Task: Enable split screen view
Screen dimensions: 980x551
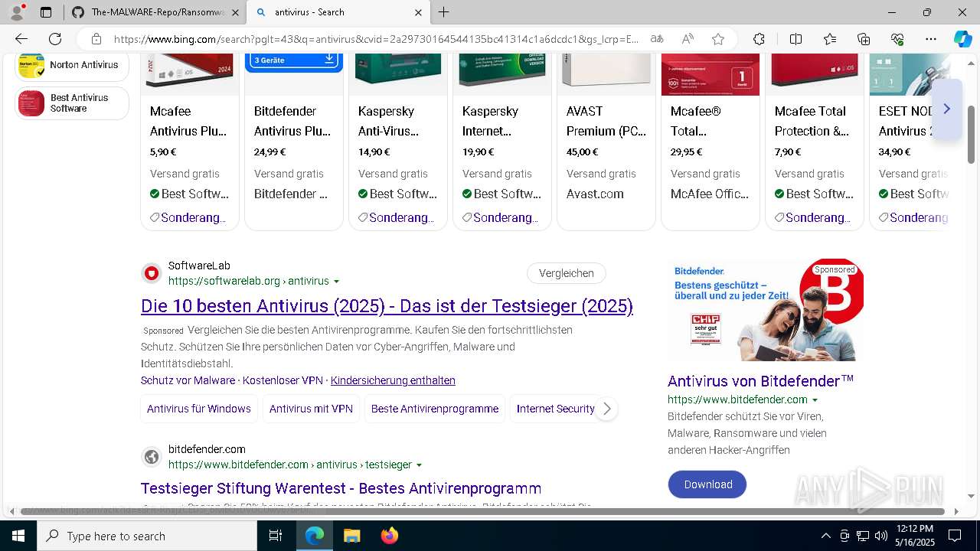Action: point(795,39)
